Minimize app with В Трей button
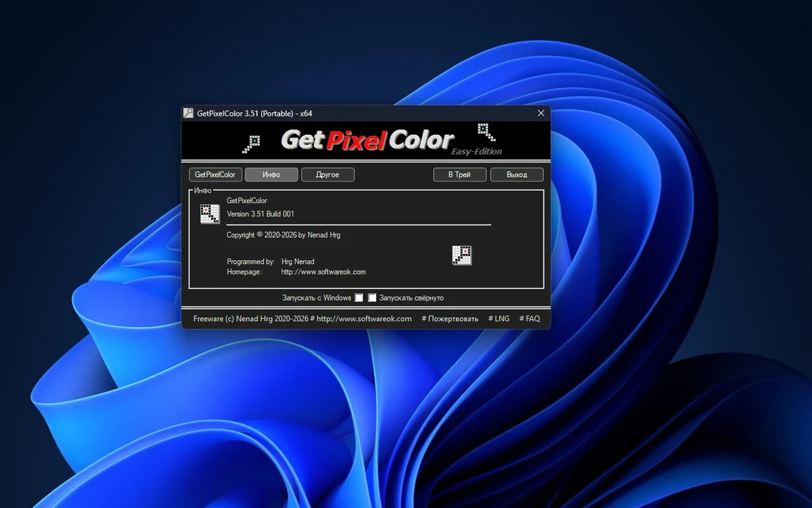This screenshot has width=812, height=508. (x=459, y=175)
